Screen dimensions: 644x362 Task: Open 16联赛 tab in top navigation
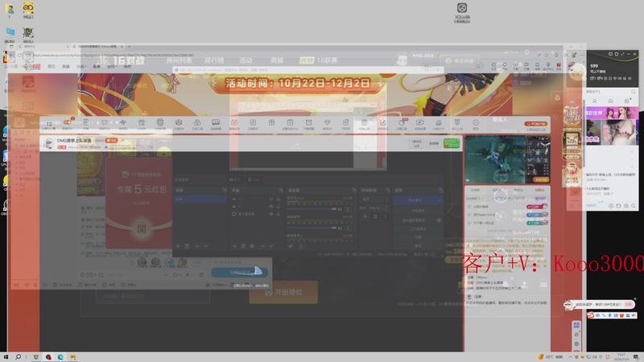327,60
